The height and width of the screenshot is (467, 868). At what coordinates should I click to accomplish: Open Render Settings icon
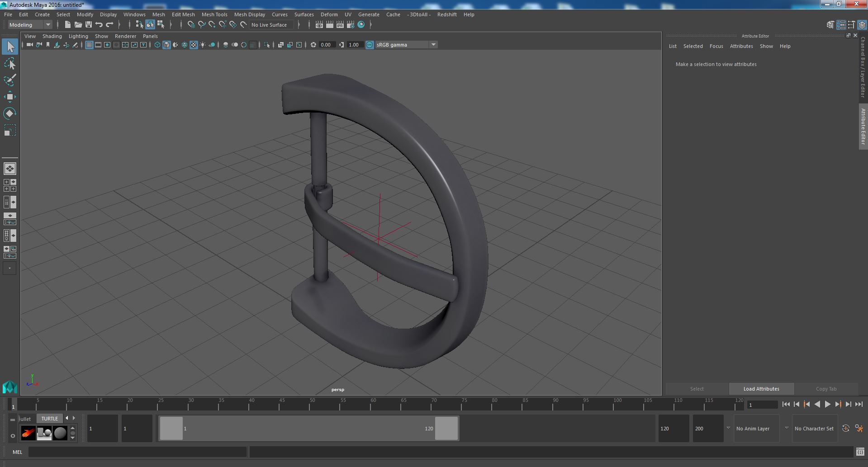pos(351,25)
